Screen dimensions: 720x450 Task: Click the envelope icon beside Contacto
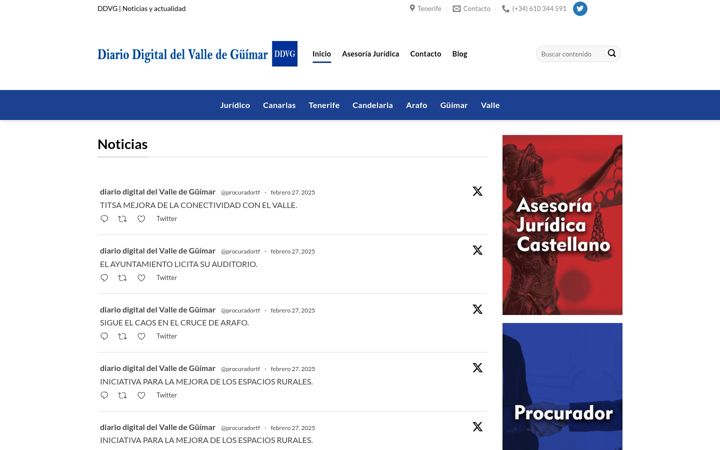[x=456, y=9]
